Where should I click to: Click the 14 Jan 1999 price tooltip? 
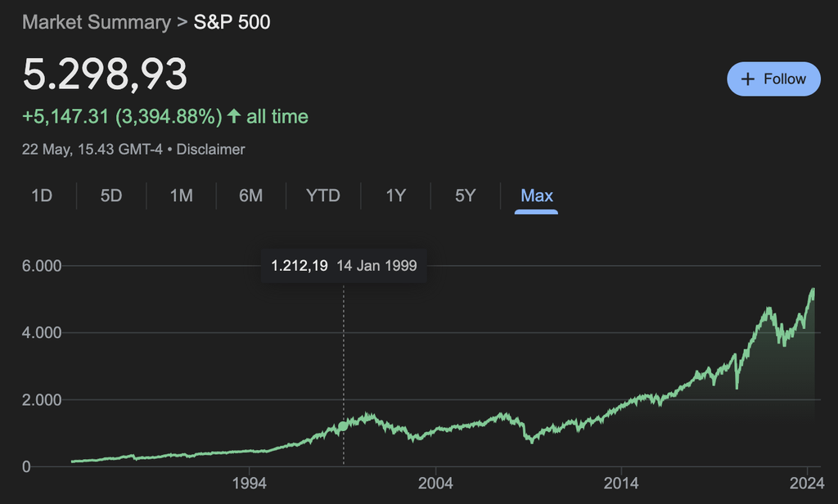[344, 266]
